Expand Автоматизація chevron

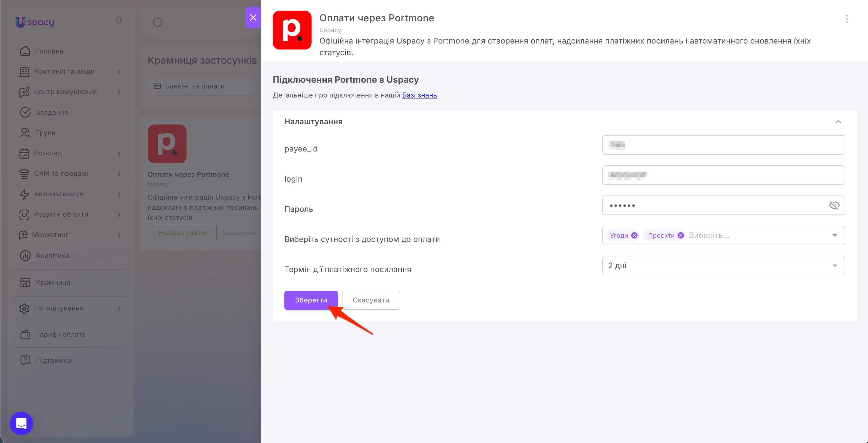[x=119, y=194]
